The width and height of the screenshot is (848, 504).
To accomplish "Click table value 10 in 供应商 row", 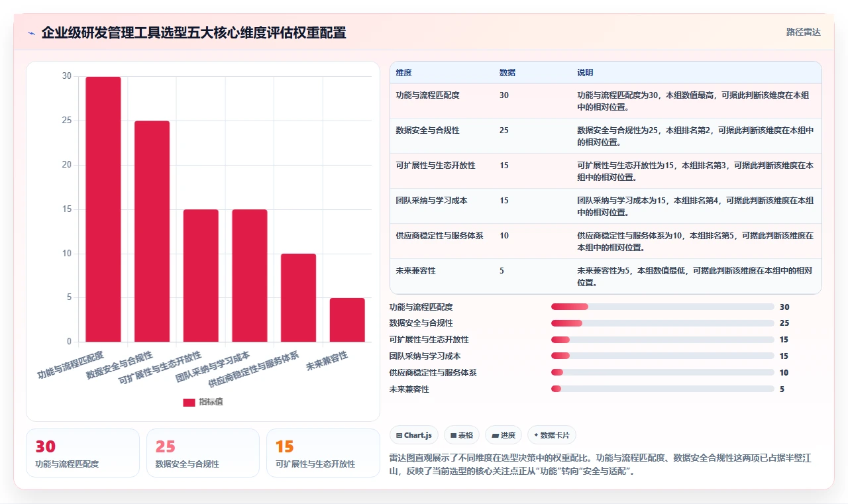I will coord(504,236).
